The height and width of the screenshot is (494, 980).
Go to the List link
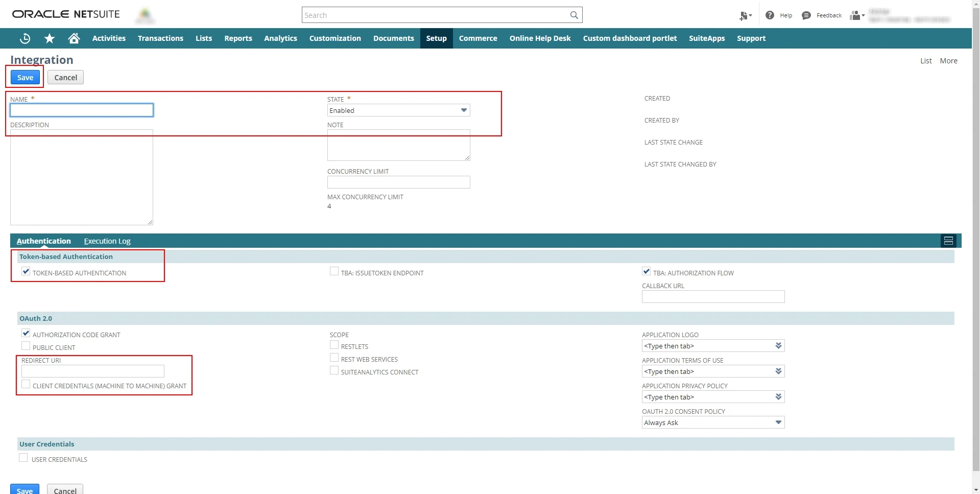[926, 61]
